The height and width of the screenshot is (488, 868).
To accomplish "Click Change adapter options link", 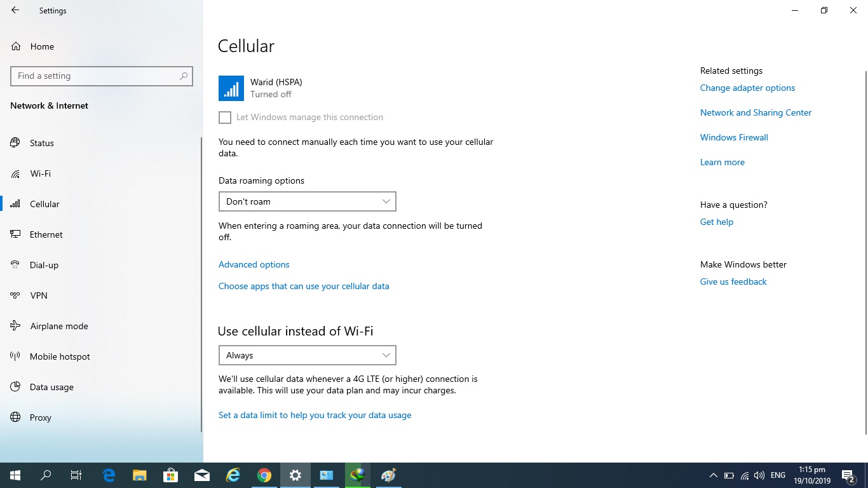I will click(747, 88).
